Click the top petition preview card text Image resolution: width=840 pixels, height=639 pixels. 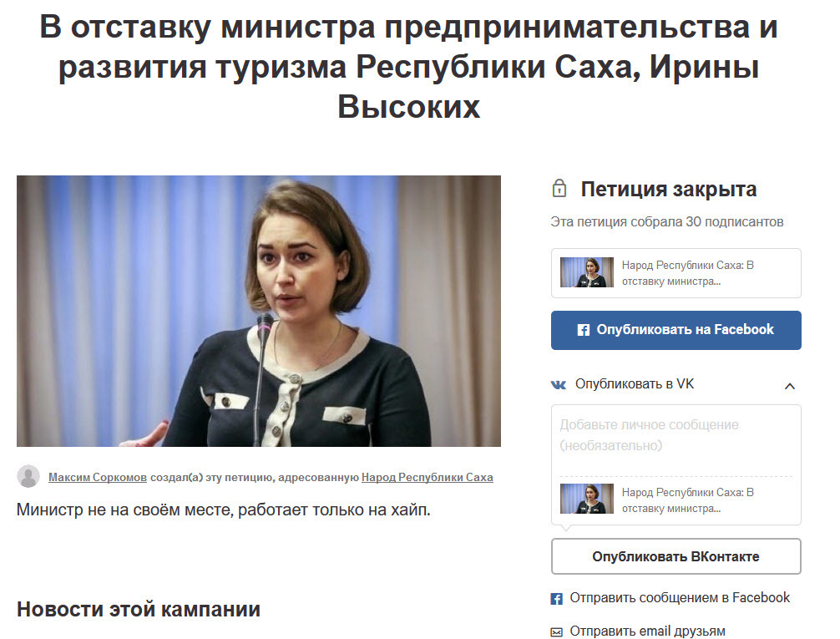[x=687, y=273]
